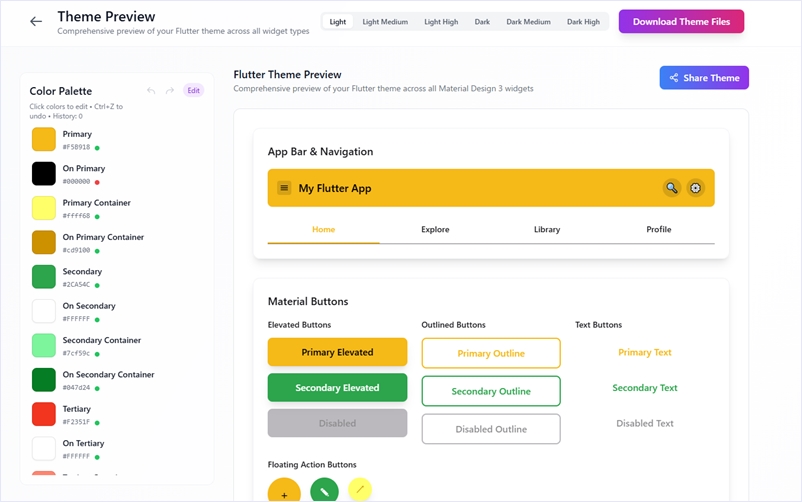This screenshot has height=502, width=802.
Task: Click the Tertiary red color swatch
Action: point(44,414)
